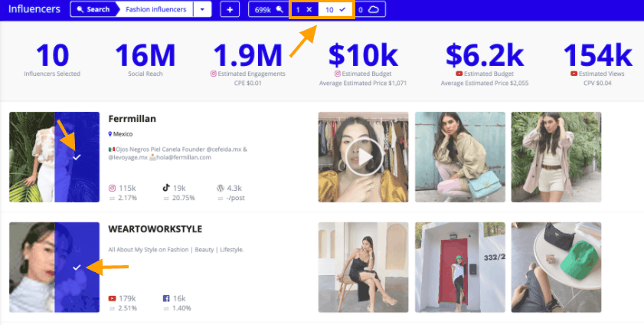Click the Influencers page title

pos(34,9)
